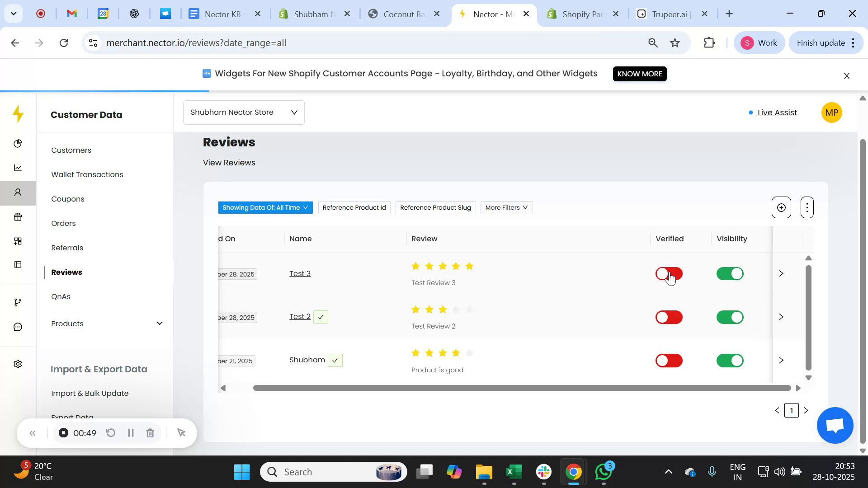Viewport: 868px width, 488px height.
Task: Open the three-dot menu next to the plus icon
Action: point(807,207)
